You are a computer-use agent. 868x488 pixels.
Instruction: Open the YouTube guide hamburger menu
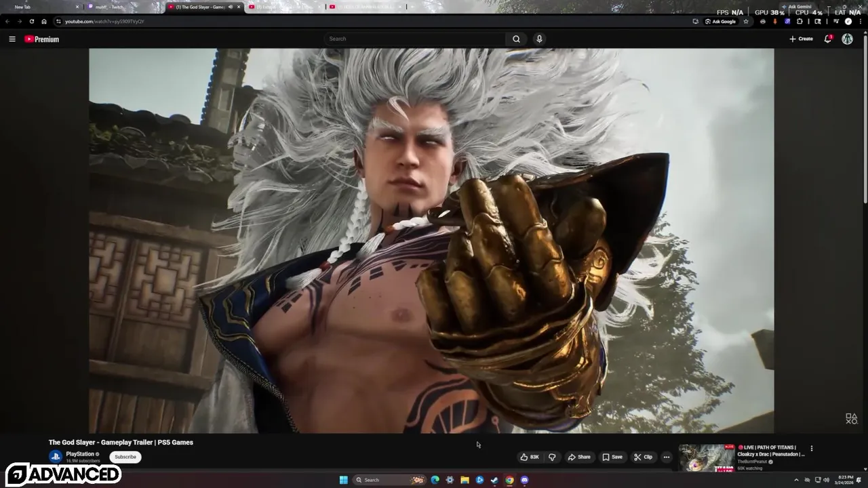12,39
